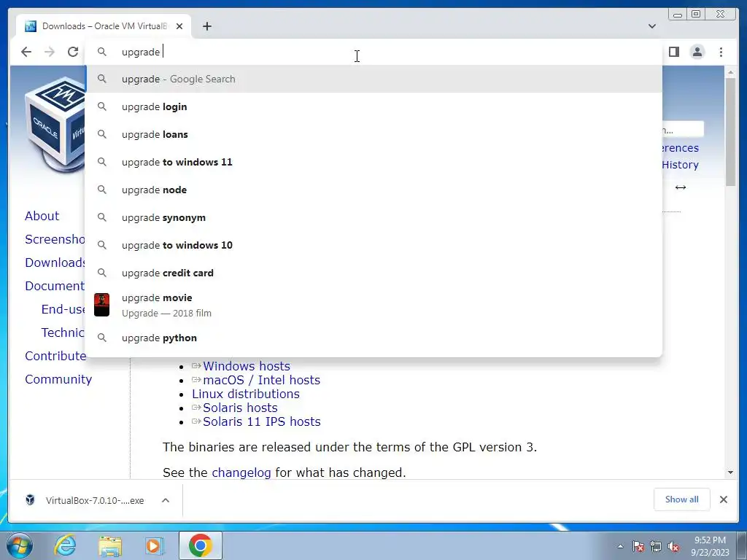The height and width of the screenshot is (560, 747).
Task: Open the Windows hosts download link
Action: point(247,366)
